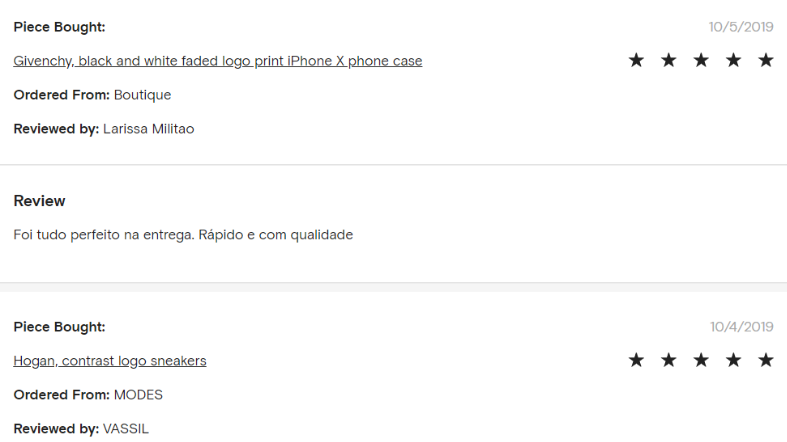Click fifth star of Hogan sneakers rating
The height and width of the screenshot is (442, 787).
766,360
